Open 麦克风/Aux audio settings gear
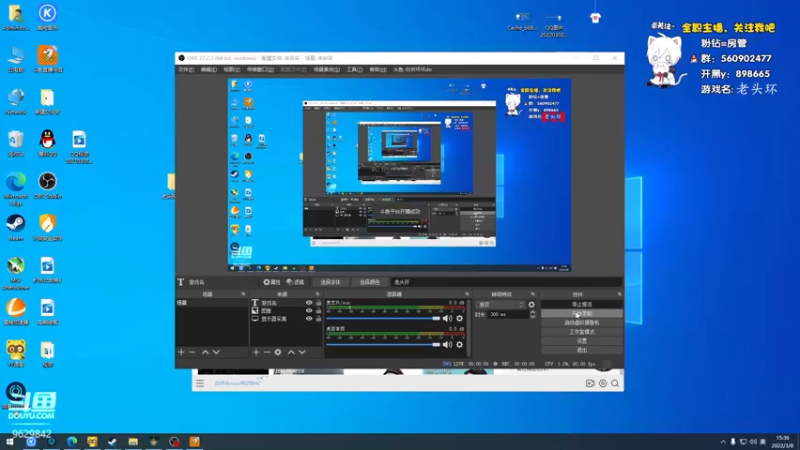800x450 pixels. point(460,318)
